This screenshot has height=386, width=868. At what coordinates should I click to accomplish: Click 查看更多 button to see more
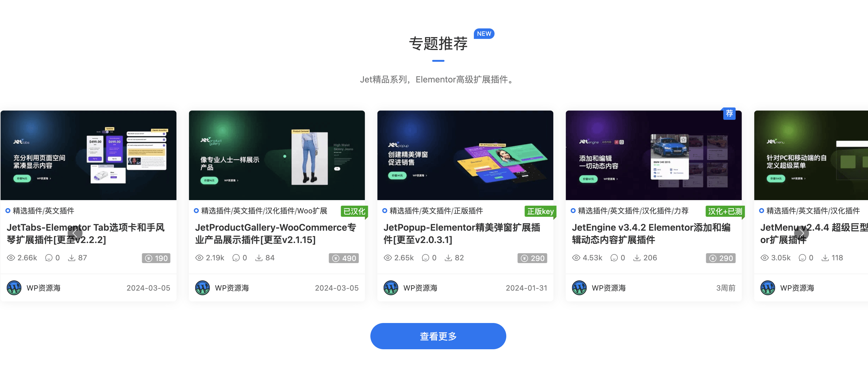click(437, 337)
